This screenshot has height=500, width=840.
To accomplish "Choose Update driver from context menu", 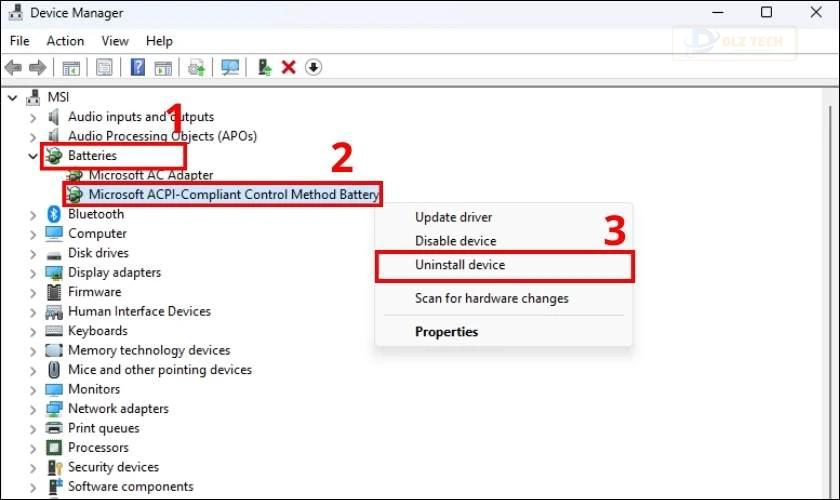I will (453, 217).
